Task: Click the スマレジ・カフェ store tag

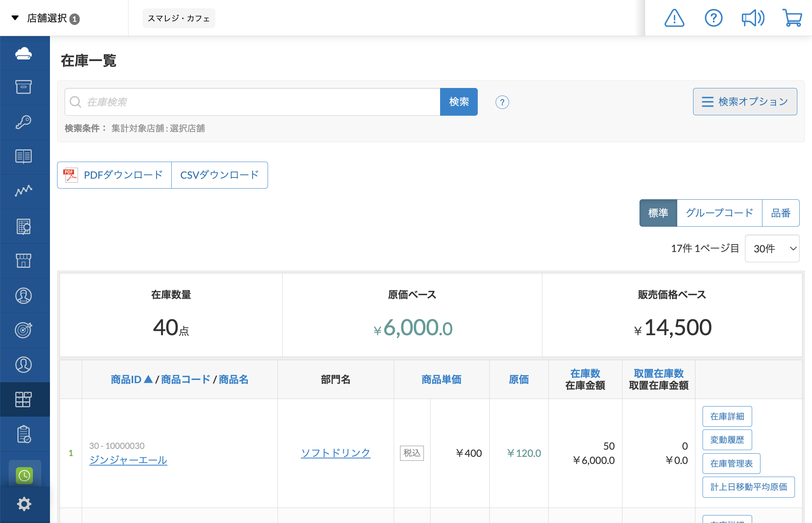Action: pyautogui.click(x=179, y=18)
